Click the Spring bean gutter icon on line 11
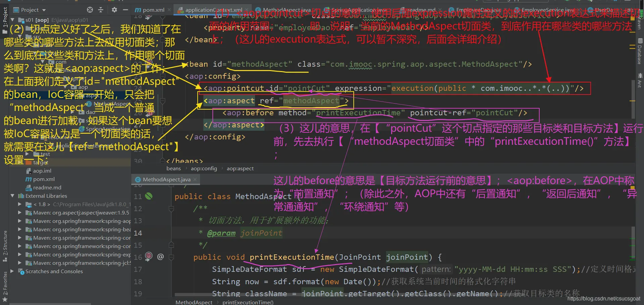This screenshot has width=644, height=305. (x=149, y=196)
